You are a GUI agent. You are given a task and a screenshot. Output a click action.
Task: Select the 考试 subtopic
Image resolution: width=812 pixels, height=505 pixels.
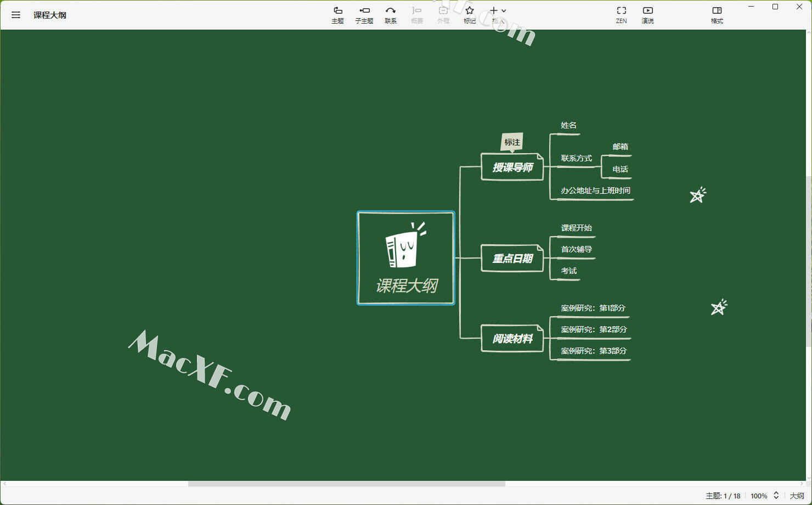(569, 271)
